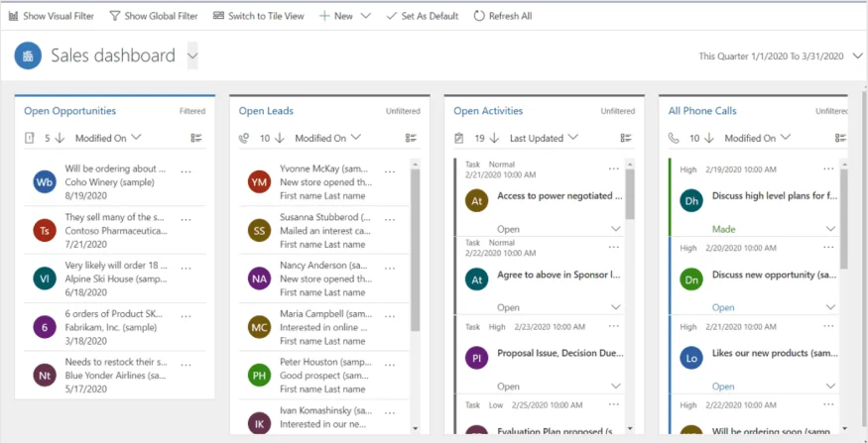Open the Peter Houston lead record
The image size is (868, 443).
(x=323, y=375)
